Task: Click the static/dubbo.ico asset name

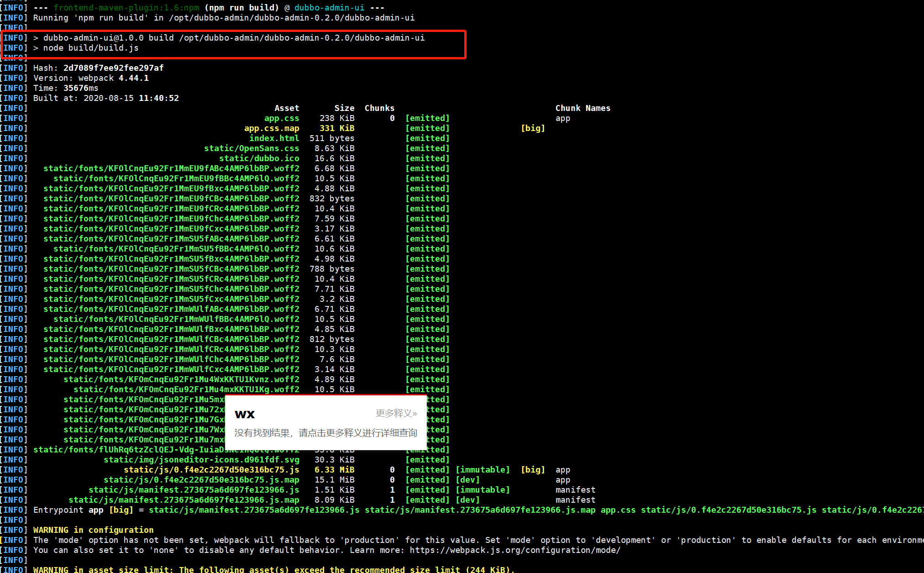Action: click(x=259, y=158)
